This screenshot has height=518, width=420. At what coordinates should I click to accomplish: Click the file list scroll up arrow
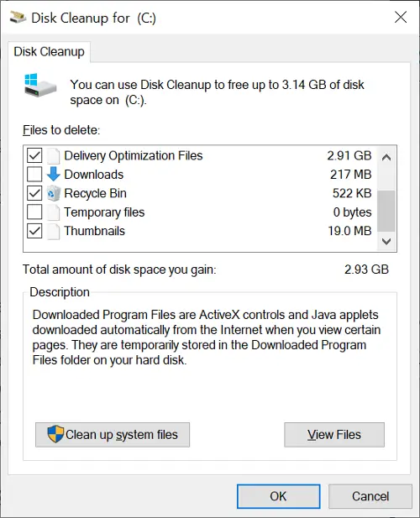[386, 157]
